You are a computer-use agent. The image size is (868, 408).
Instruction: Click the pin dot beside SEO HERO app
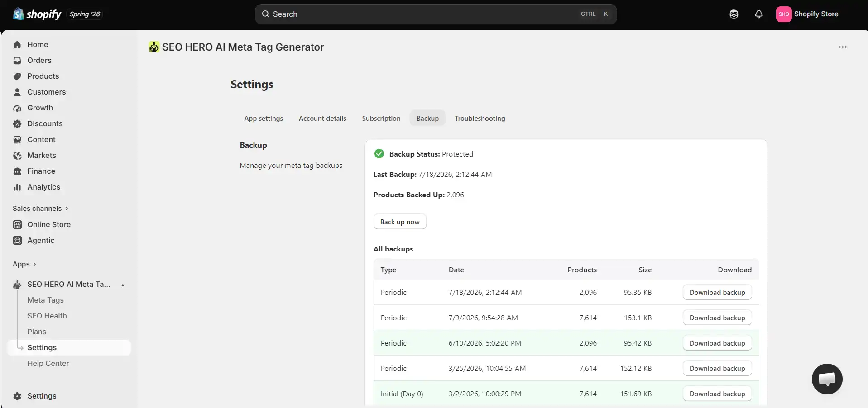pyautogui.click(x=123, y=285)
